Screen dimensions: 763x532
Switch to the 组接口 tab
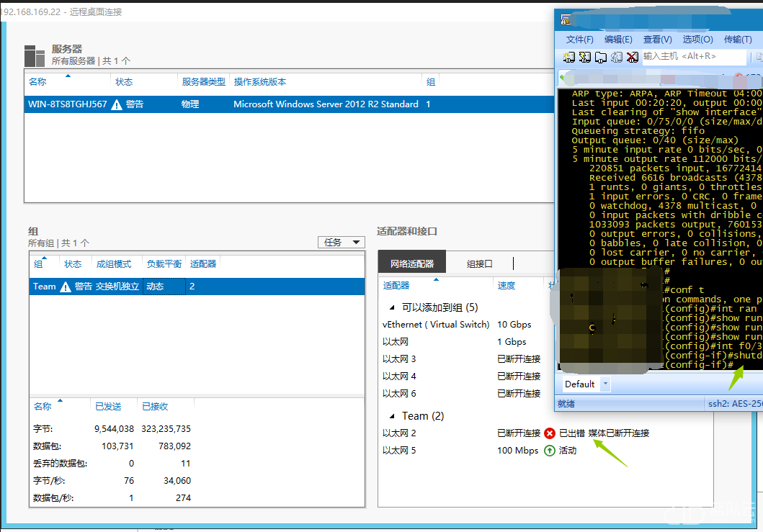479,263
